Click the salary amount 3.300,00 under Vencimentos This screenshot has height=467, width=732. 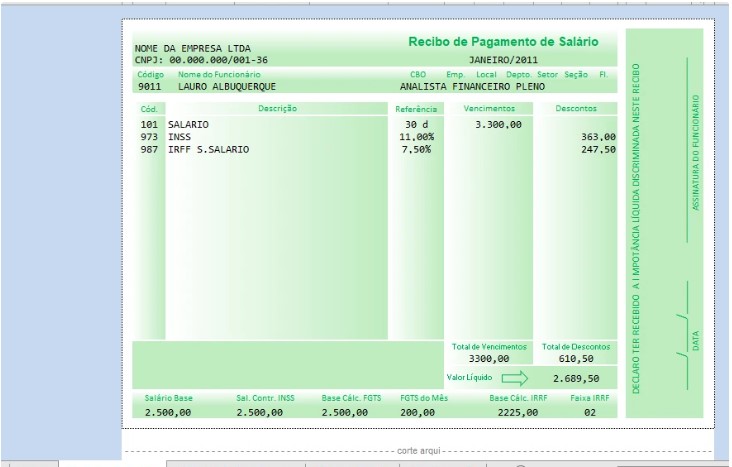click(498, 124)
